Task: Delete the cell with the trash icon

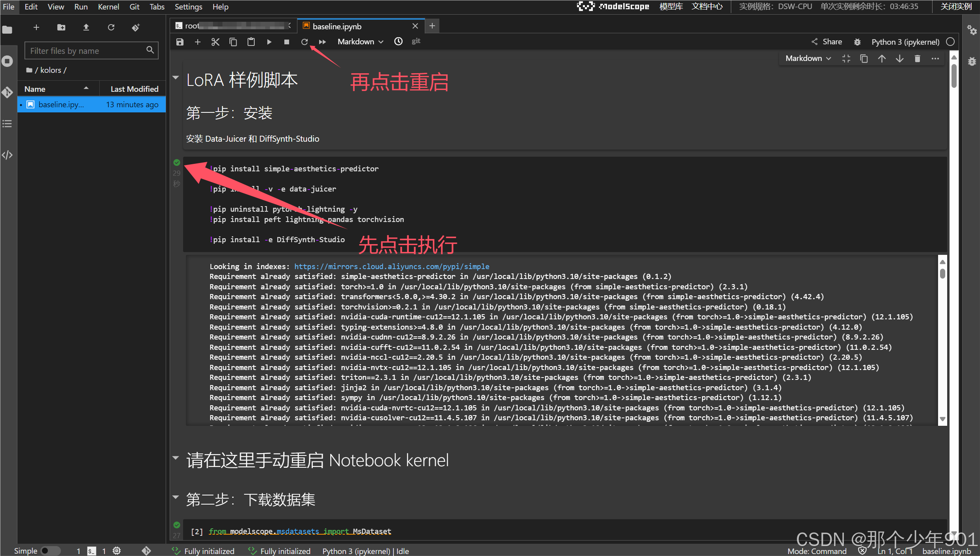Action: (918, 59)
